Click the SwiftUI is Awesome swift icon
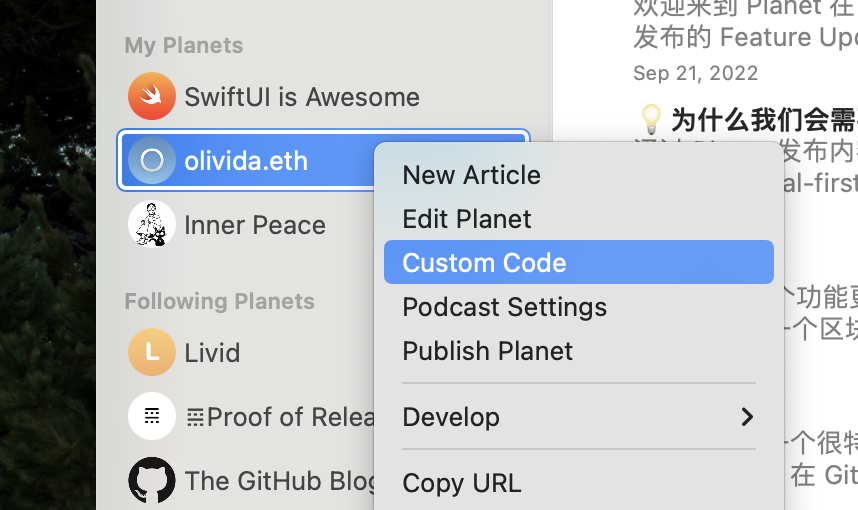Viewport: 858px width, 510px height. pyautogui.click(x=152, y=97)
